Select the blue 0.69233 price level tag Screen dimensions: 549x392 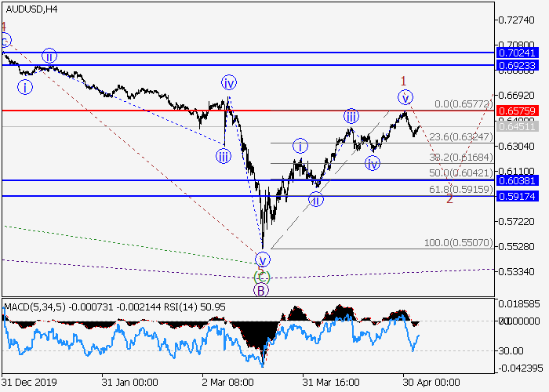tap(516, 65)
